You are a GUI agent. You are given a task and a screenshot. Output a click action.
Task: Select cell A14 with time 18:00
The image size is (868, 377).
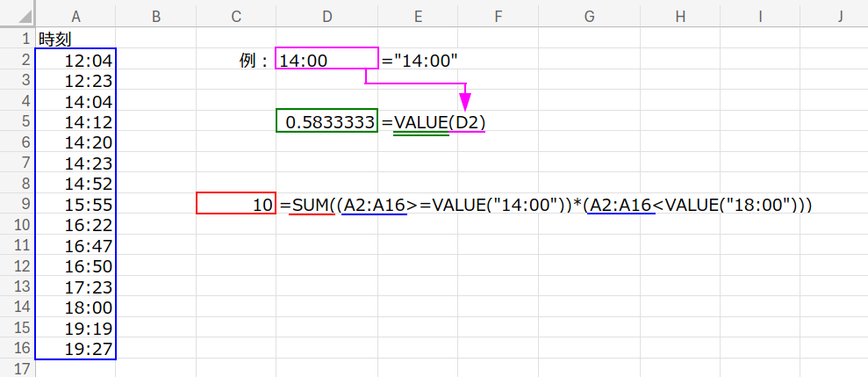[x=75, y=308]
